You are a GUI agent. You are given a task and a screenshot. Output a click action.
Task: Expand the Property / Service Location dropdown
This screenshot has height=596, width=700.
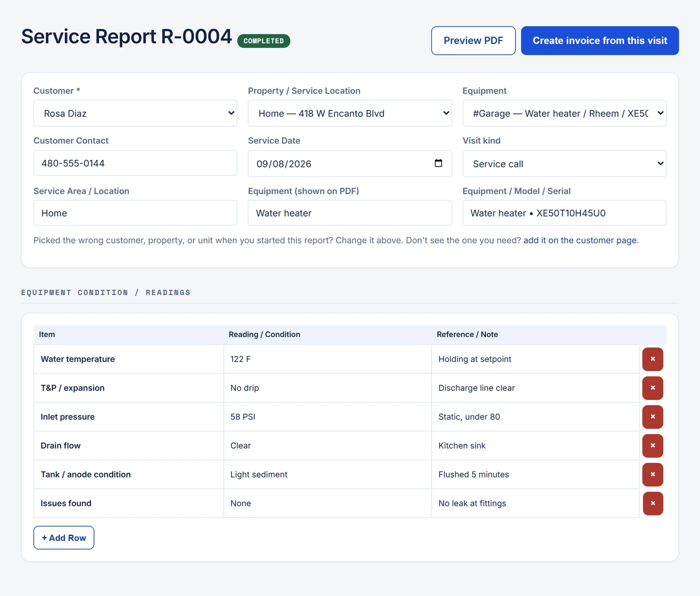[x=349, y=113]
